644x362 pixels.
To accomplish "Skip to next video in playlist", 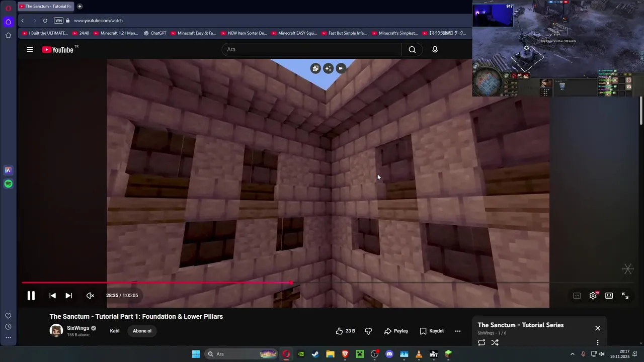I will tap(69, 296).
